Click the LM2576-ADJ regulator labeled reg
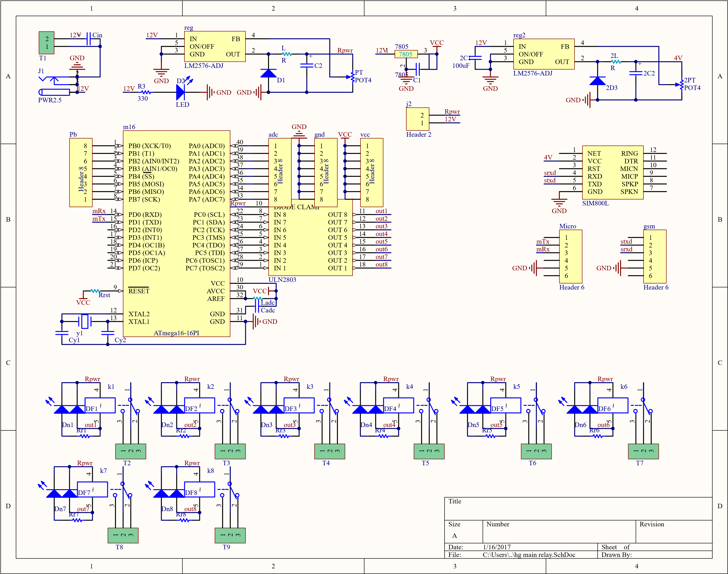 [215, 46]
